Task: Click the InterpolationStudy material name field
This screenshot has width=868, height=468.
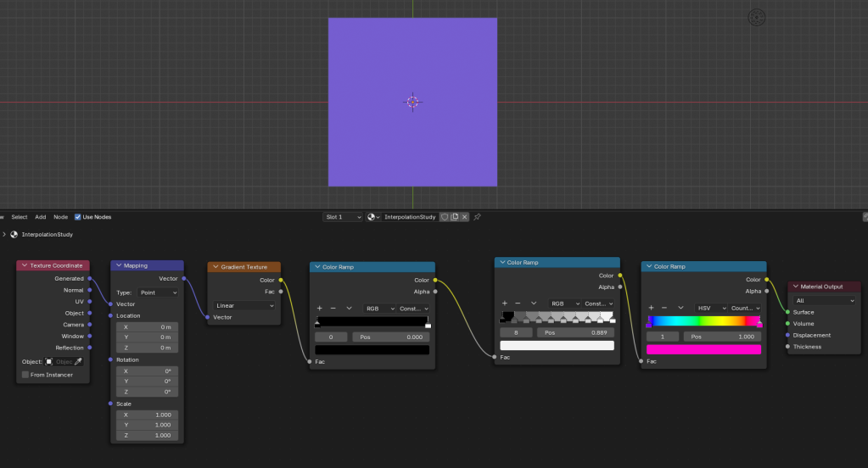Action: (410, 217)
